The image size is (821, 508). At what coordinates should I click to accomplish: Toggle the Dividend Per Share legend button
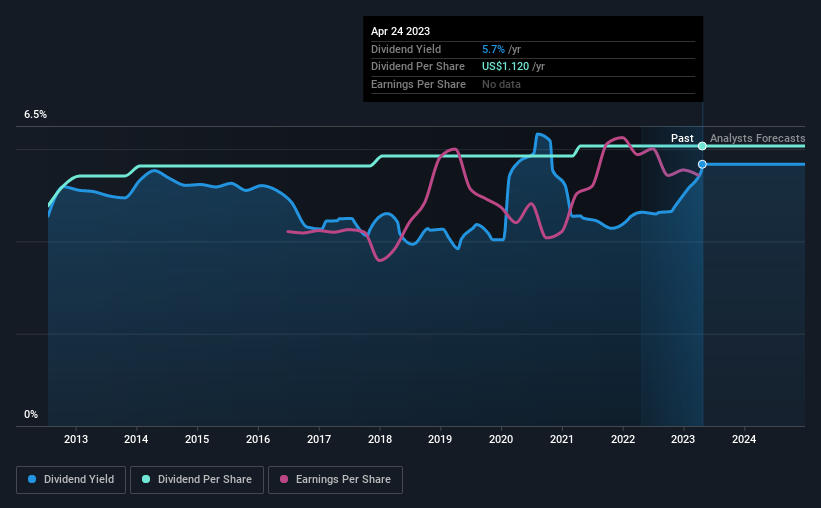[x=197, y=480]
